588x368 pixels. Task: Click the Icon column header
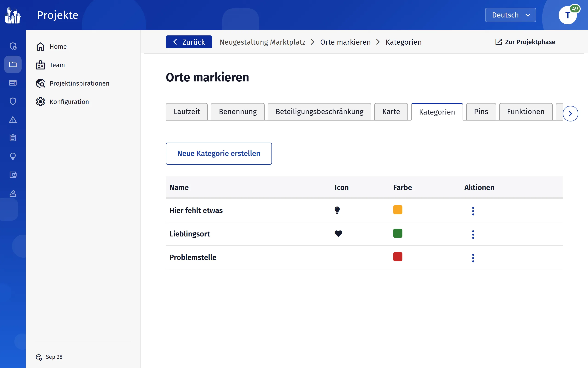(342, 187)
